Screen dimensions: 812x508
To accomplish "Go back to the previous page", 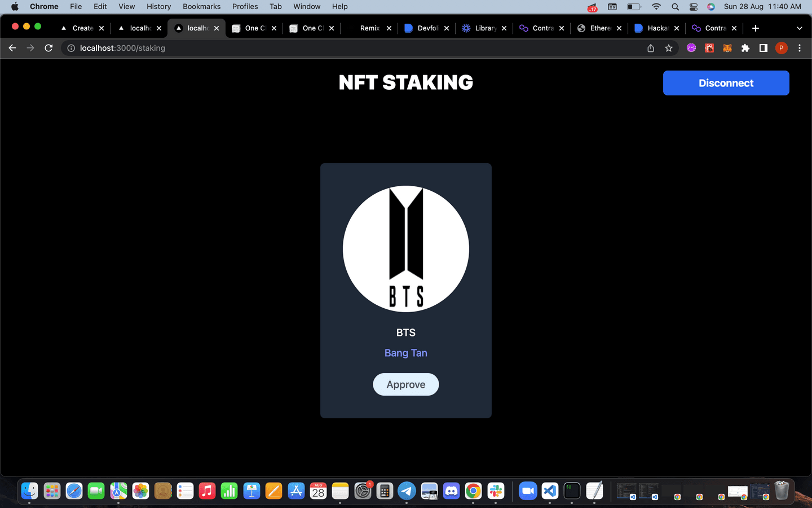I will 12,48.
